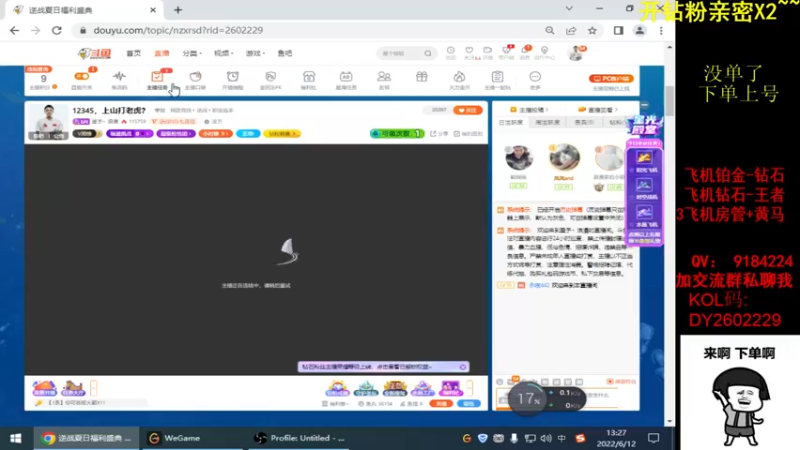This screenshot has height=450, width=800.
Task: Expand the 视频 video dropdown
Action: 223,53
